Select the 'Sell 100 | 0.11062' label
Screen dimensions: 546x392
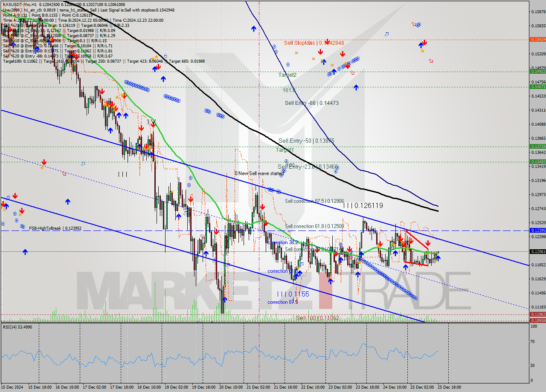pos(318,318)
